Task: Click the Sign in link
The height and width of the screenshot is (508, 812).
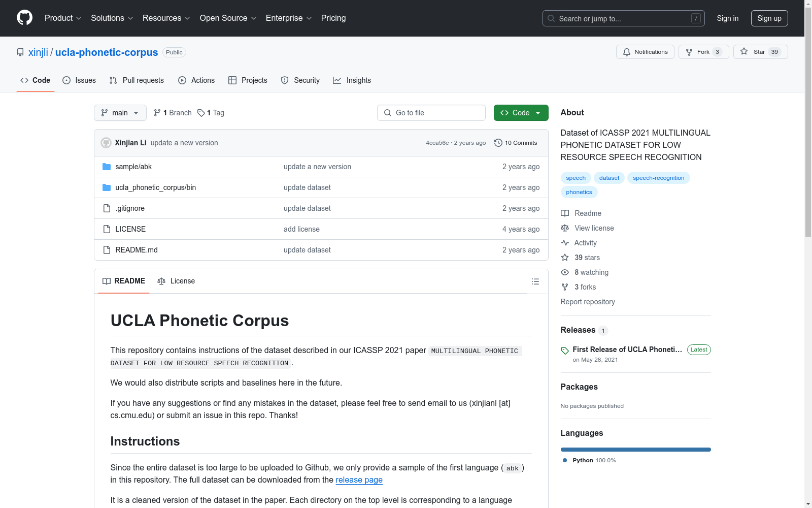Action: coord(728,18)
